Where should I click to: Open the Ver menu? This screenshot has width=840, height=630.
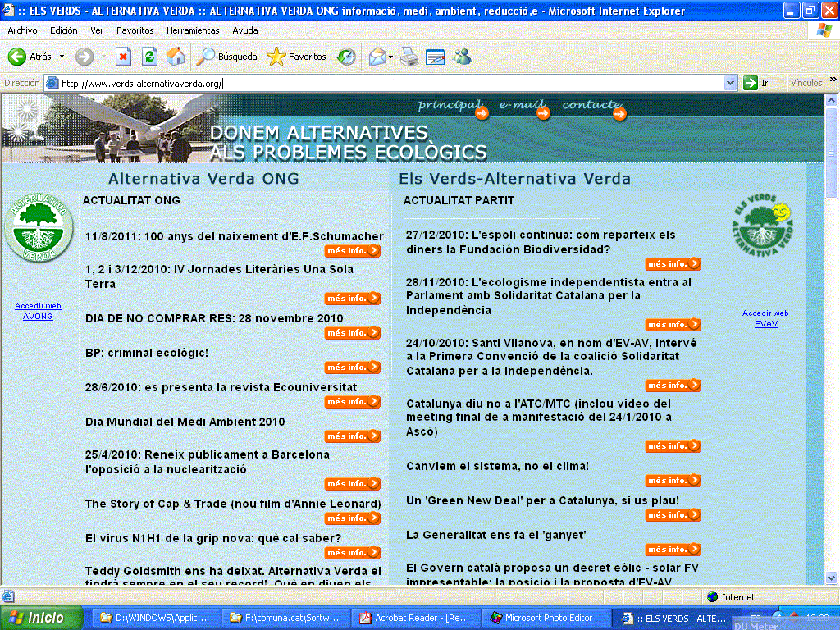tap(97, 30)
